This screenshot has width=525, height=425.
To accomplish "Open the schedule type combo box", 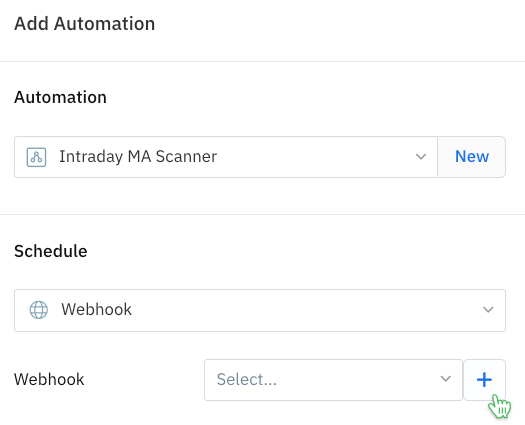I will click(260, 310).
